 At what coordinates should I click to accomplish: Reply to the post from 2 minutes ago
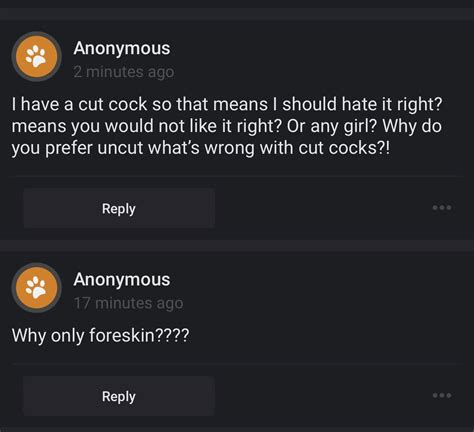click(x=119, y=208)
